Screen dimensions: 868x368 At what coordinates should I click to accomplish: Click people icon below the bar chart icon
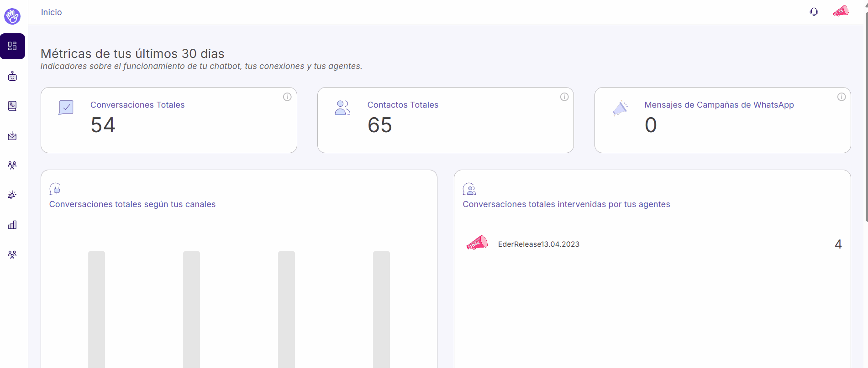(12, 254)
